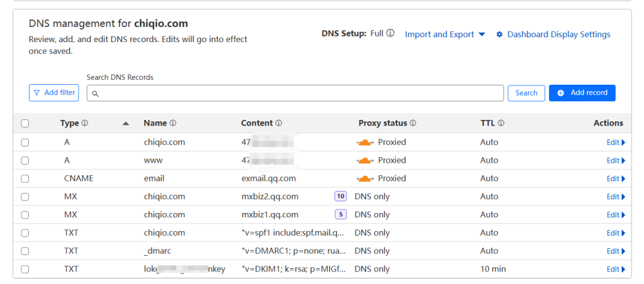Click mxbiz2.qq.com content cell
This screenshot has height=284, width=644.
click(x=270, y=197)
